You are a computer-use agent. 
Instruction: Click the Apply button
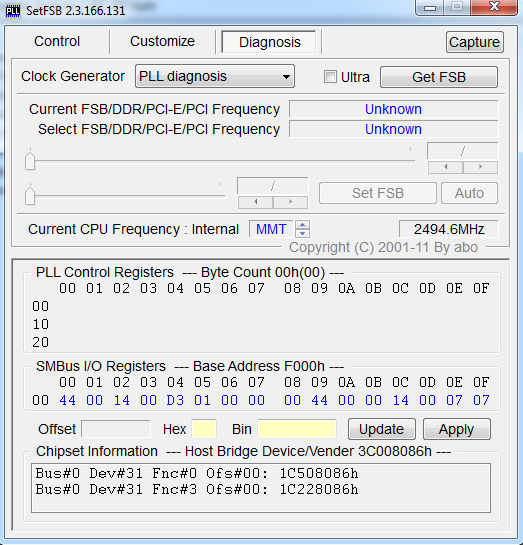click(x=456, y=429)
